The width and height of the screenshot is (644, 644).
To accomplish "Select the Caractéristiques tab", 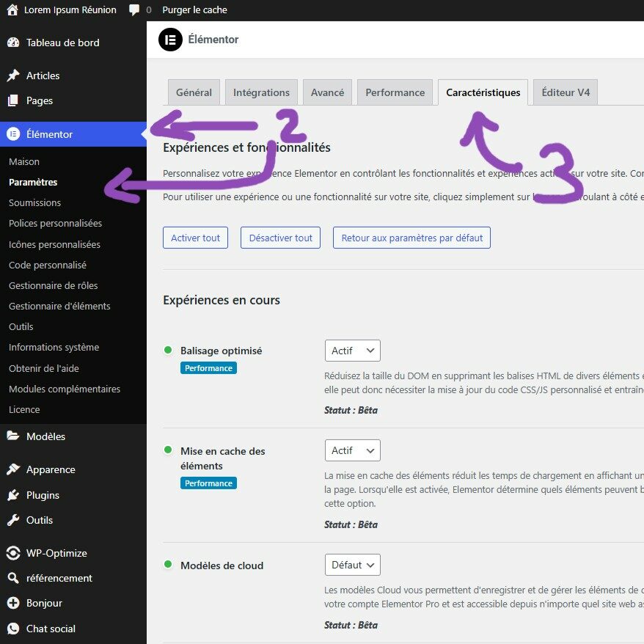I will pyautogui.click(x=483, y=92).
